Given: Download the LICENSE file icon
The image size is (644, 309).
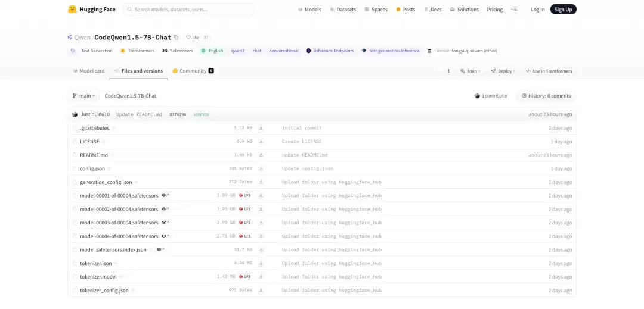Looking at the screenshot, I should 261,142.
